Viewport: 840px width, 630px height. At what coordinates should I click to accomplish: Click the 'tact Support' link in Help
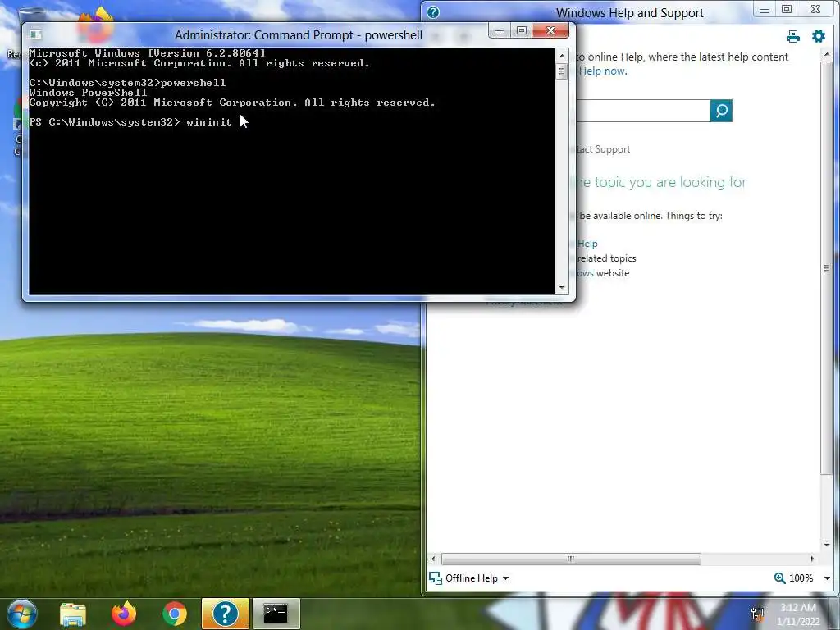(x=603, y=149)
